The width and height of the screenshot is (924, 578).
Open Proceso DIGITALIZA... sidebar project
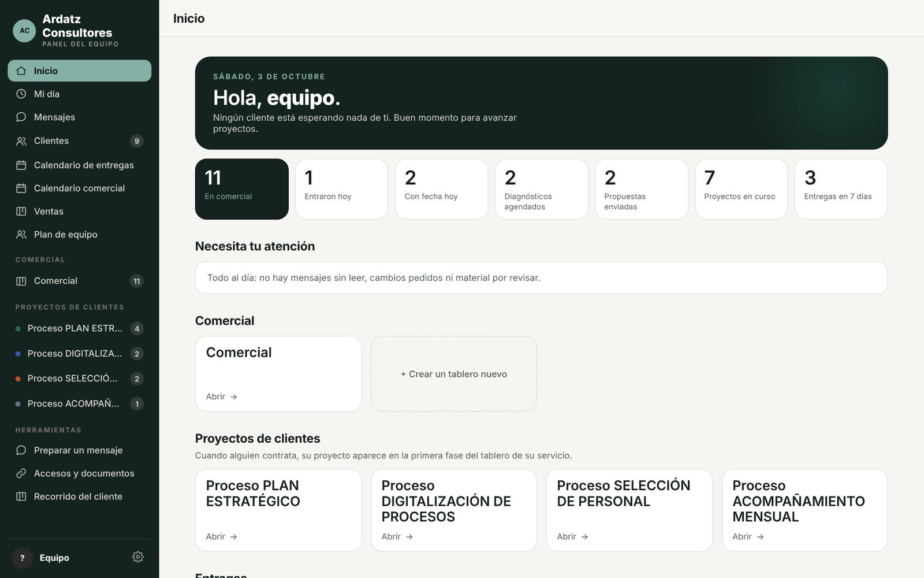(x=79, y=353)
